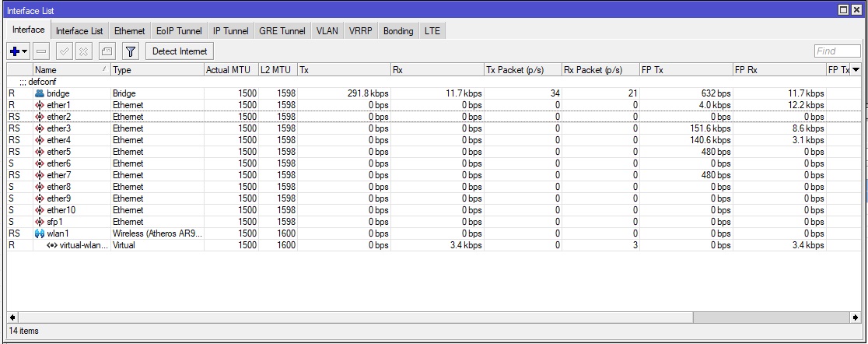868x344 pixels.
Task: Open the VRRP tab
Action: (360, 31)
